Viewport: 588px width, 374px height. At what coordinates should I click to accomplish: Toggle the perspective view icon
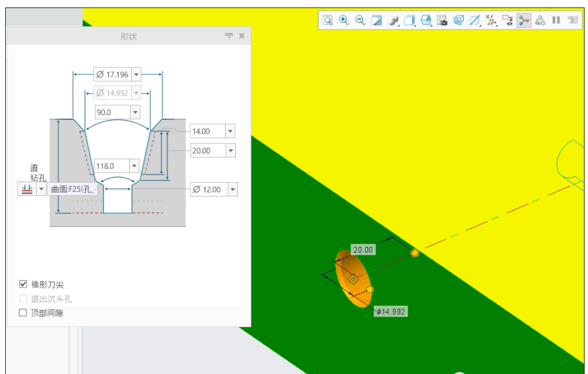tap(459, 21)
